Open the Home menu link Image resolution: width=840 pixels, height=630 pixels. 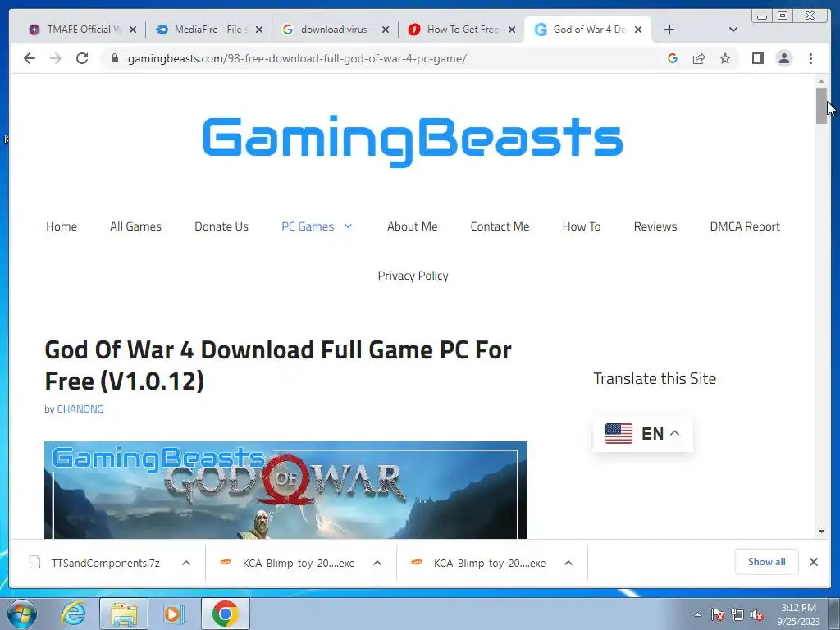[x=62, y=226]
